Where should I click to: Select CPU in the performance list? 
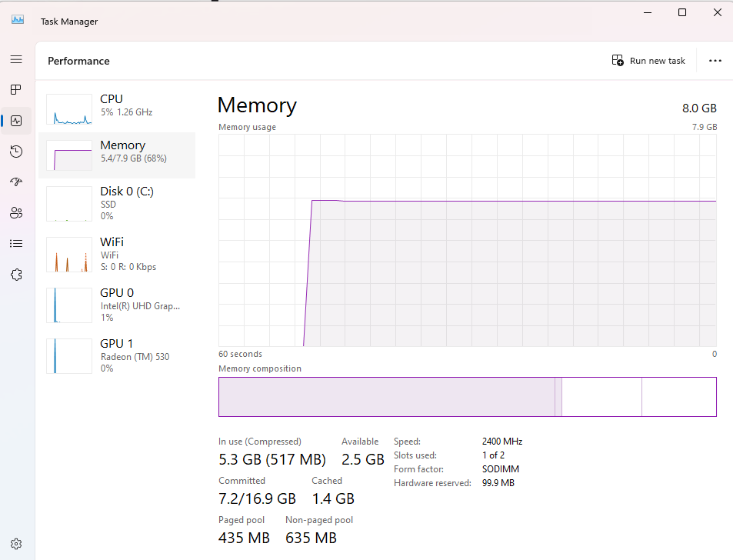click(x=117, y=105)
